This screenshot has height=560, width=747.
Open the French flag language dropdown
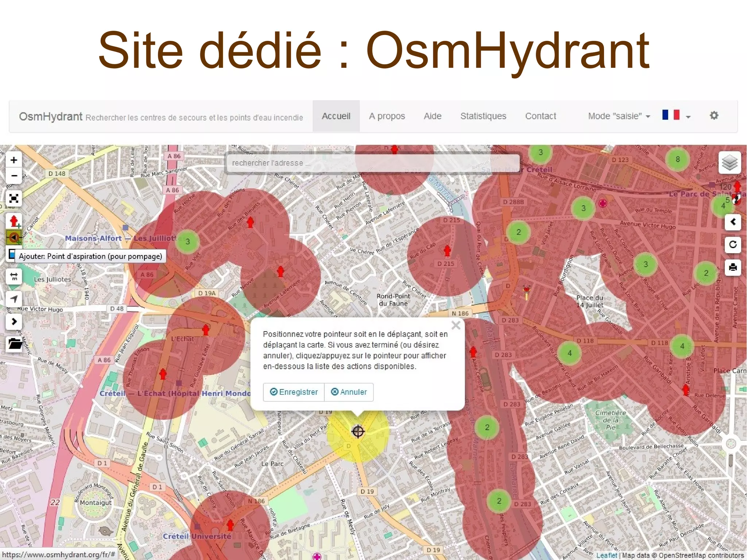(676, 116)
